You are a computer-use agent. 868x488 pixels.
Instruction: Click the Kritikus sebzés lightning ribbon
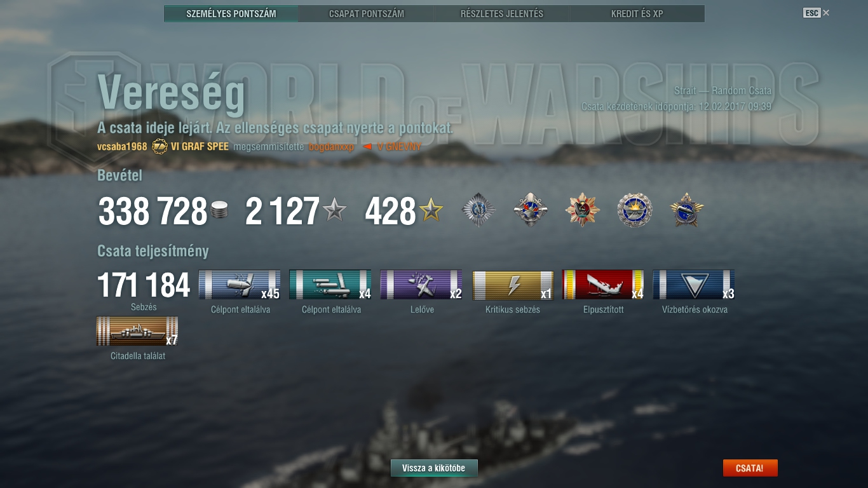click(513, 285)
